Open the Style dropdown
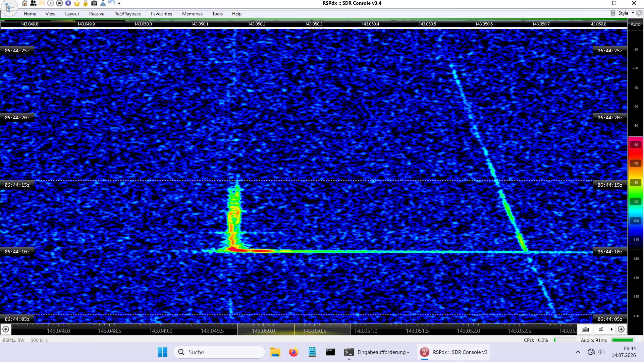The image size is (644, 362). (x=626, y=13)
